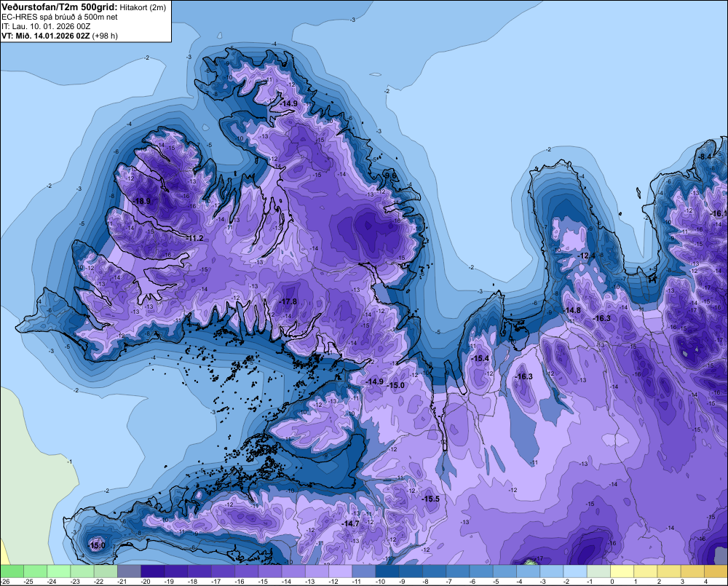Click the legend scale label -19
Screen dimensions: 728x586
click(x=169, y=582)
